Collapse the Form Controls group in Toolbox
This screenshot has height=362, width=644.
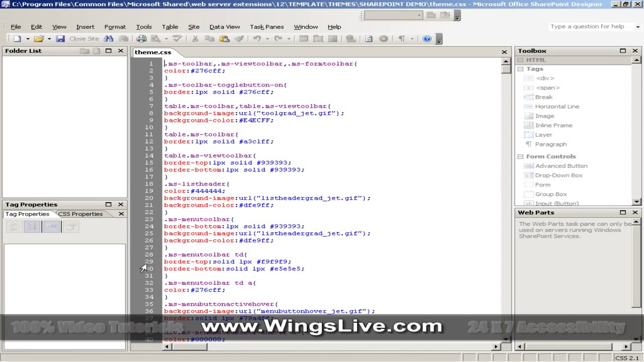pos(521,157)
